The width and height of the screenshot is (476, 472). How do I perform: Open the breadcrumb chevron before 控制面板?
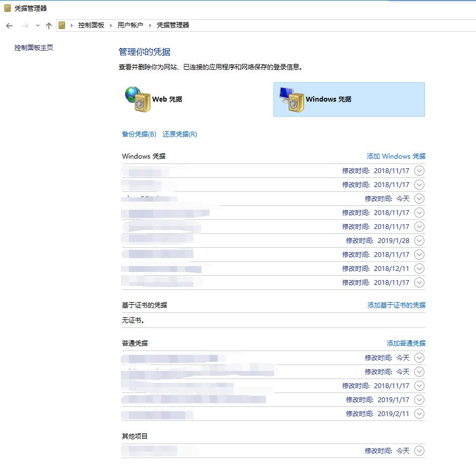click(x=71, y=25)
